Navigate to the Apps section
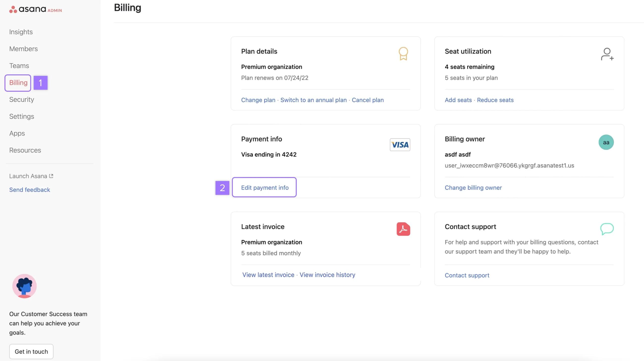The image size is (644, 361). point(17,133)
